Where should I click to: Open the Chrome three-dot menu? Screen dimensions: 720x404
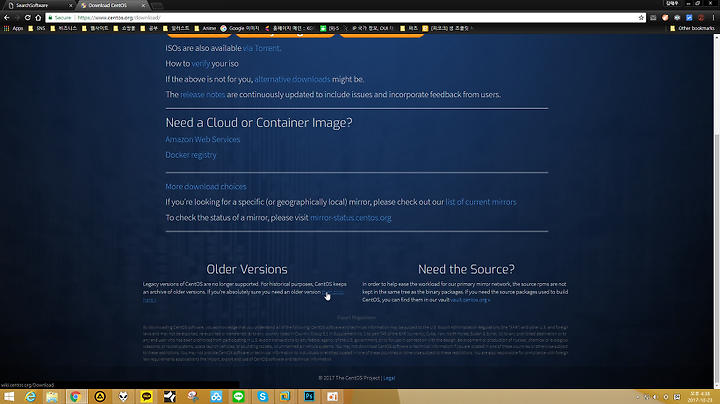click(713, 17)
